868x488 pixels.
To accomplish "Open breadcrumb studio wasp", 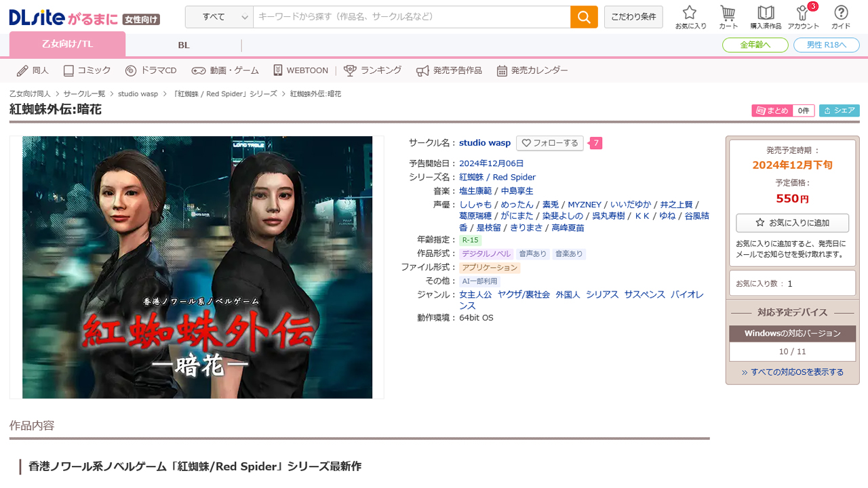I will pos(138,94).
